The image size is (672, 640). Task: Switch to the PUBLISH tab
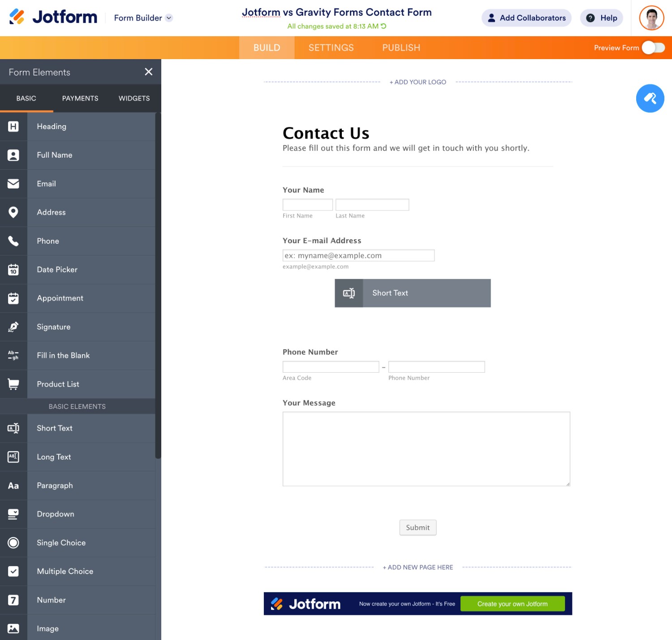(401, 47)
